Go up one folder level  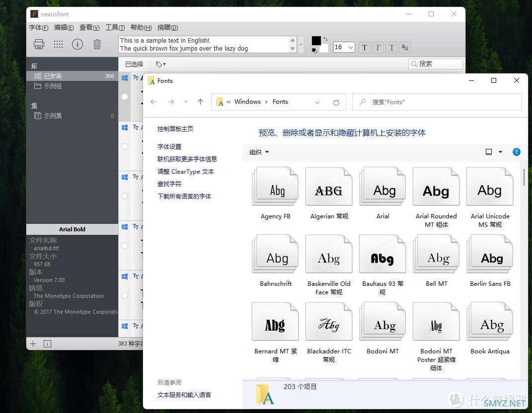(201, 102)
